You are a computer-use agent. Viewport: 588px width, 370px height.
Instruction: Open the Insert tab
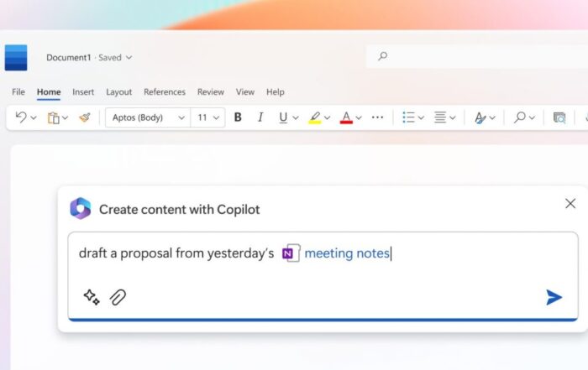coord(83,92)
